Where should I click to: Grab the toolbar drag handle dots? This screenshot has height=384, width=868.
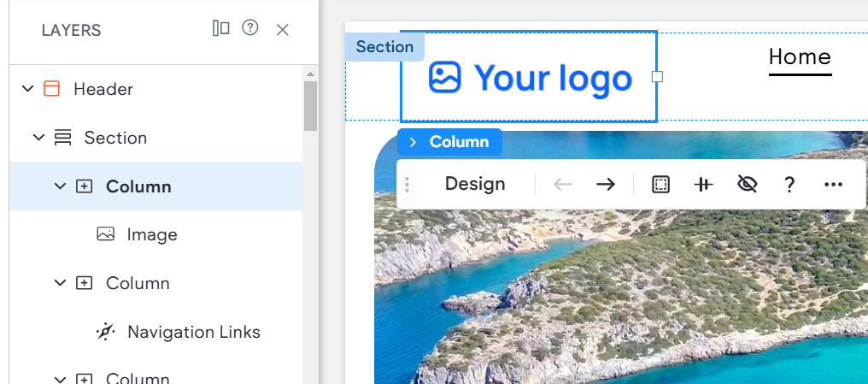407,185
